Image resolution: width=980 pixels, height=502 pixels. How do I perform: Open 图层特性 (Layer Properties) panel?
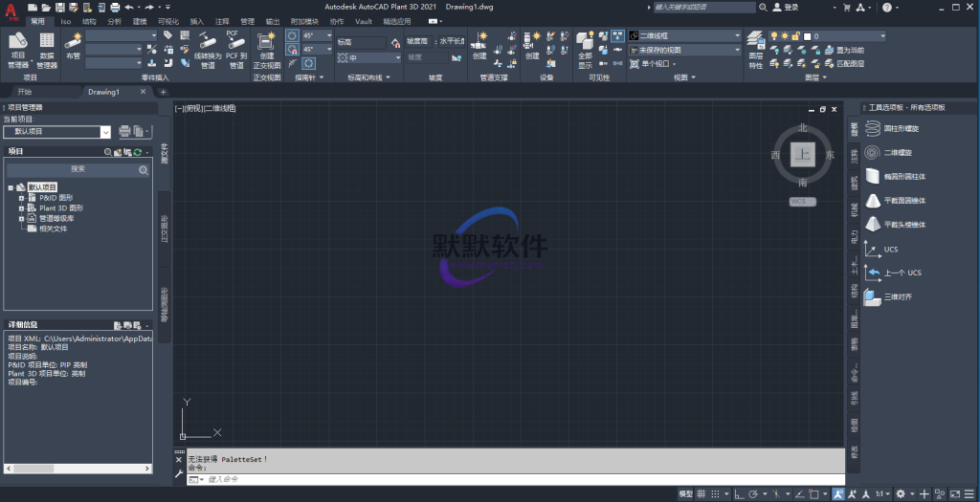(x=755, y=48)
